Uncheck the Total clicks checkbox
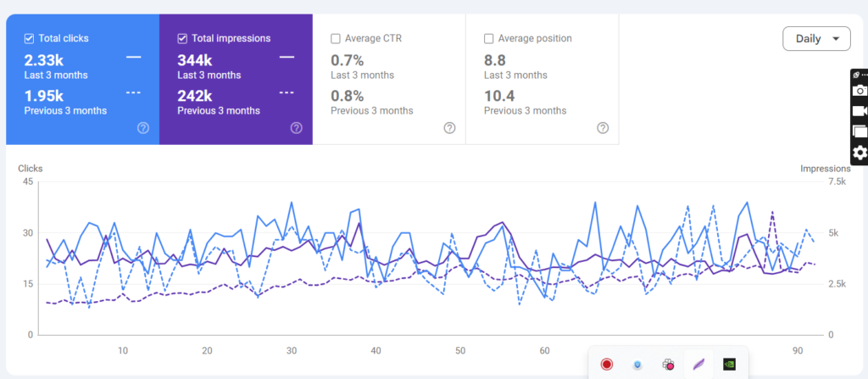Viewport: 868px width, 379px height. click(29, 38)
